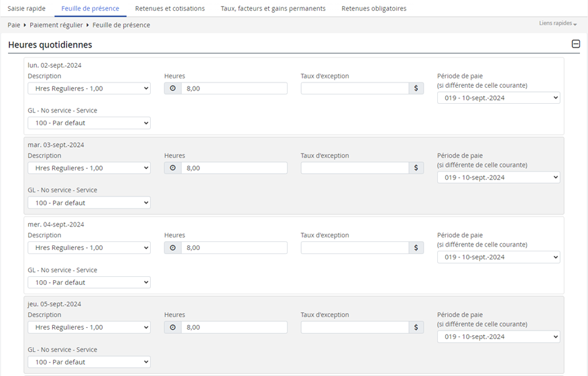Image resolution: width=588 pixels, height=376 pixels.
Task: Expand the Liens rapides menu
Action: pos(557,23)
